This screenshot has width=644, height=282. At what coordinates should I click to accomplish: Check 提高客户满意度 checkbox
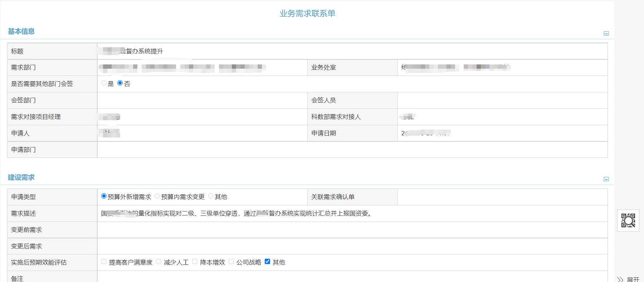click(x=104, y=262)
